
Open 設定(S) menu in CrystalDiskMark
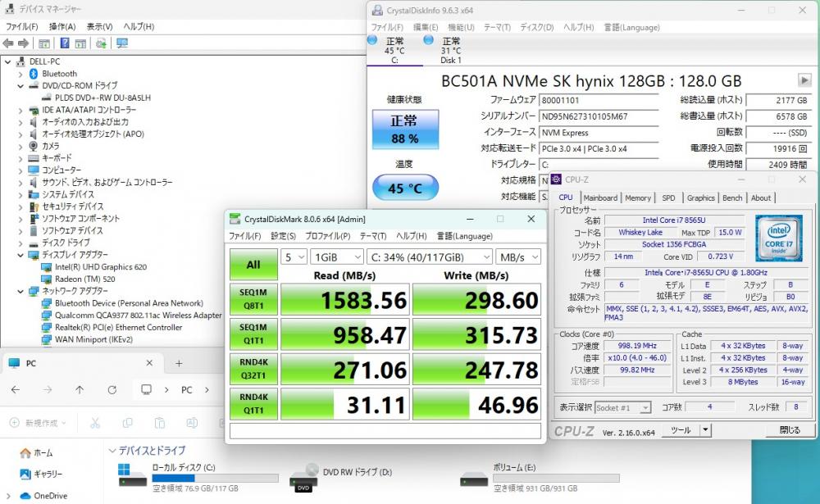click(x=284, y=236)
